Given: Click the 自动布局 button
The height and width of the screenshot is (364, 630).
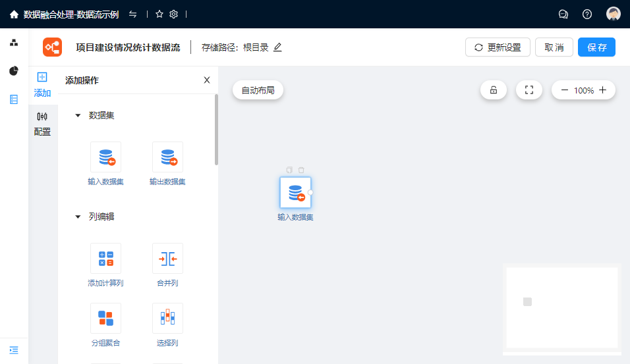Looking at the screenshot, I should pyautogui.click(x=258, y=90).
